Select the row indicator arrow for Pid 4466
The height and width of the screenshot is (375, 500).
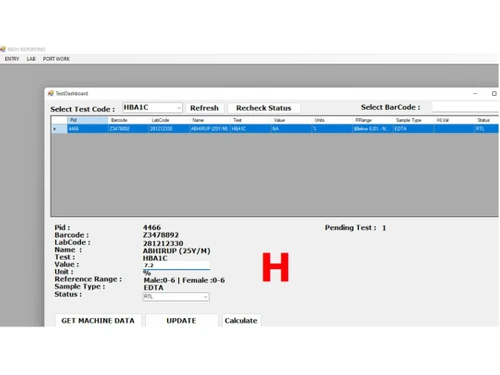click(59, 129)
